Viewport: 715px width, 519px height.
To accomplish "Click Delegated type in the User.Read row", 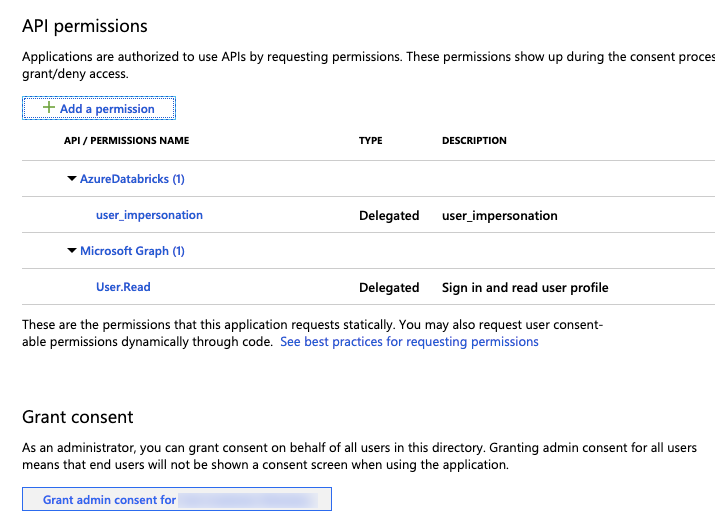I will point(389,288).
